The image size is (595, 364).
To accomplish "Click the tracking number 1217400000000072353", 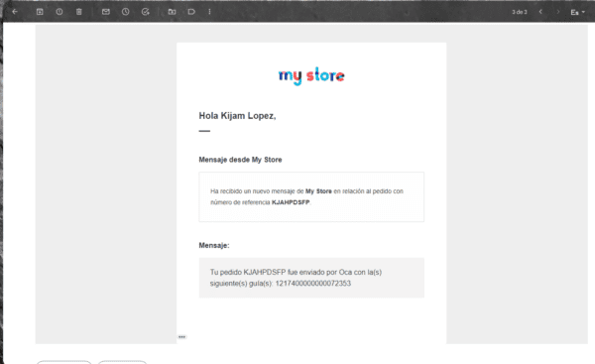I will (313, 283).
